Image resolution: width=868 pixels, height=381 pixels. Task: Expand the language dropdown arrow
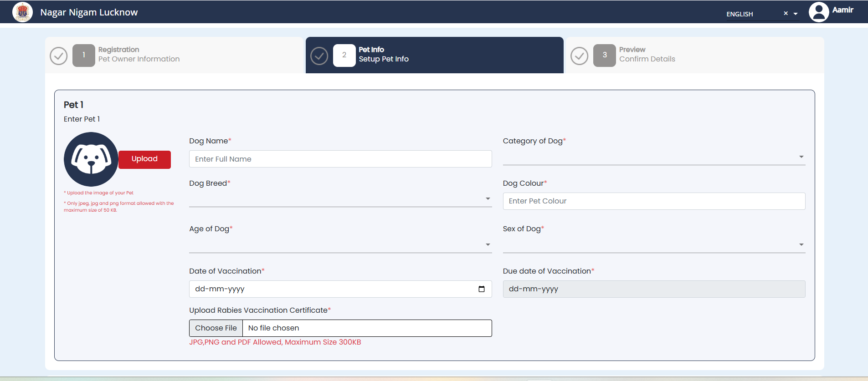tap(796, 14)
